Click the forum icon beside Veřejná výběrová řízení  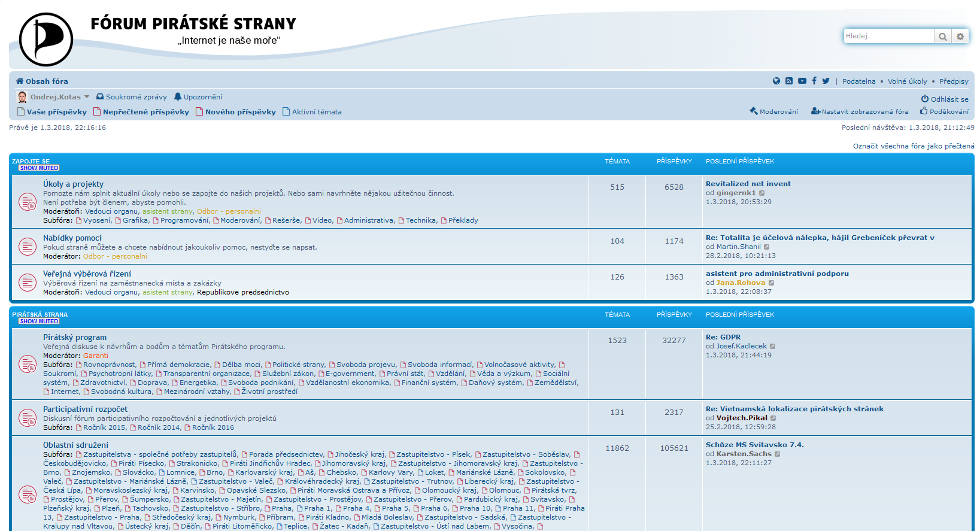coord(28,282)
